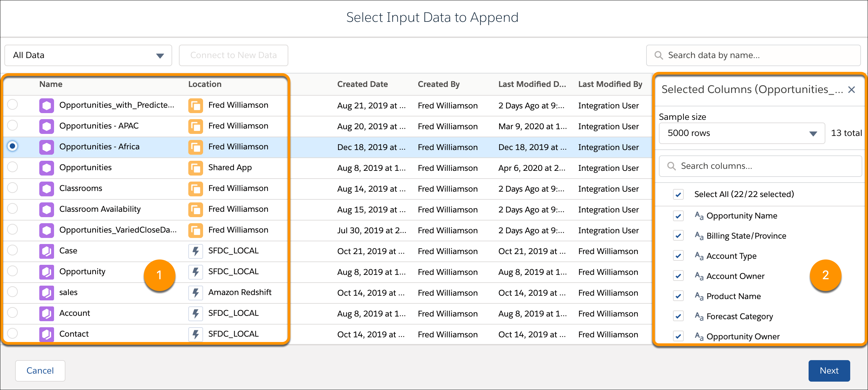Click the dataset icon beside Classroom Availability
868x390 pixels.
pos(47,209)
